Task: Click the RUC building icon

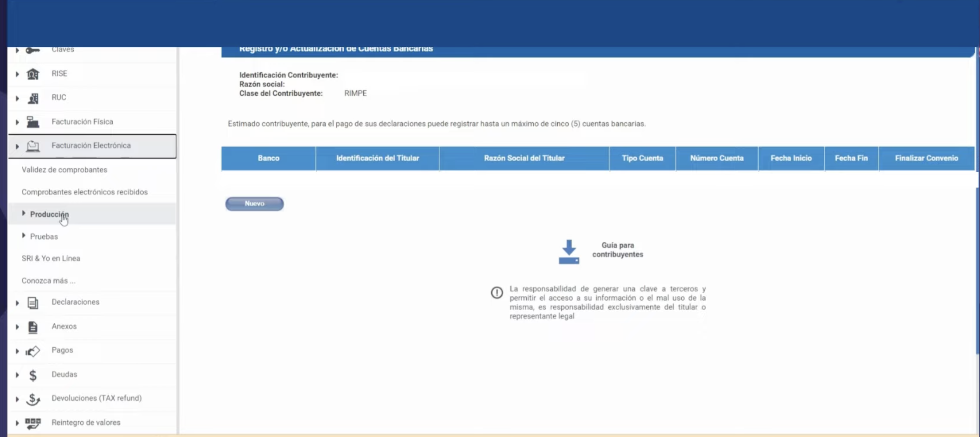Action: point(33,98)
